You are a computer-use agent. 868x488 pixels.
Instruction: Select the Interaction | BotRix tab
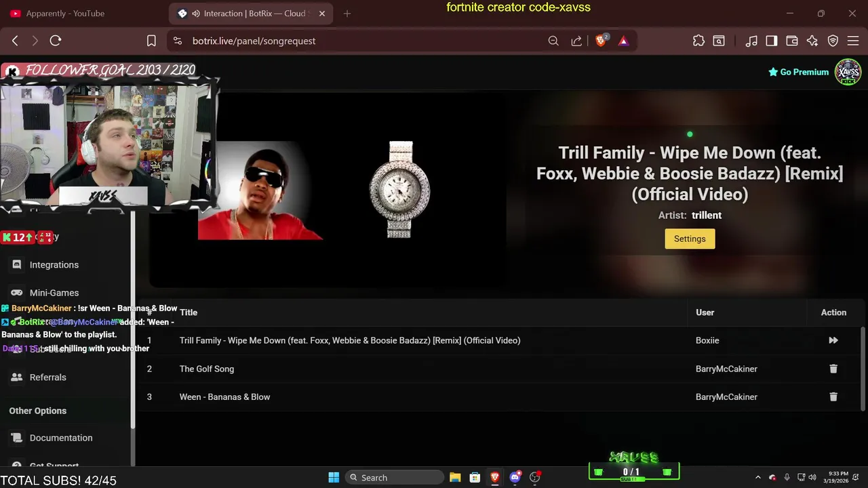(x=251, y=14)
